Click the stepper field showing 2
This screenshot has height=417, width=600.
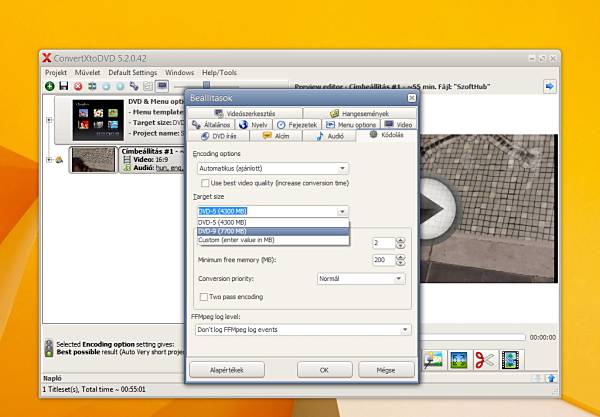[384, 243]
